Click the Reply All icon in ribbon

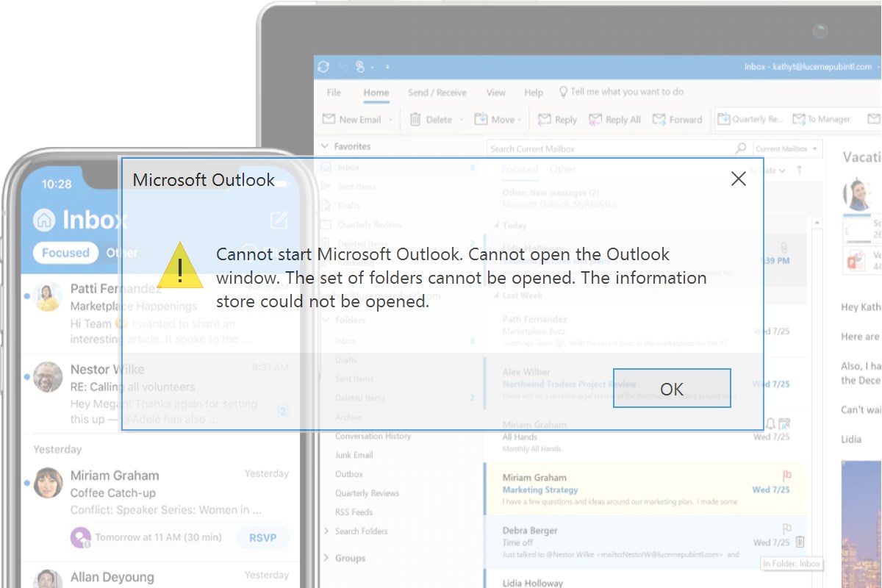(595, 119)
